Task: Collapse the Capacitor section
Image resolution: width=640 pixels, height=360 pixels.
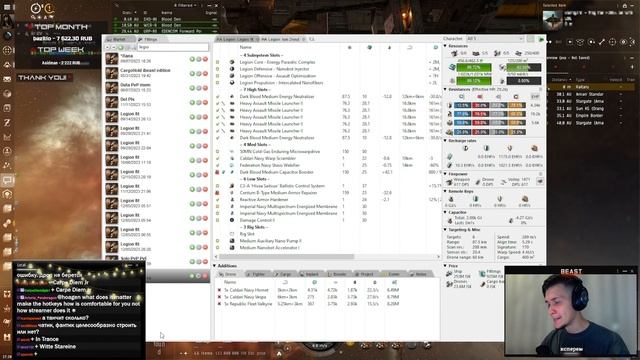Action: [x=446, y=212]
